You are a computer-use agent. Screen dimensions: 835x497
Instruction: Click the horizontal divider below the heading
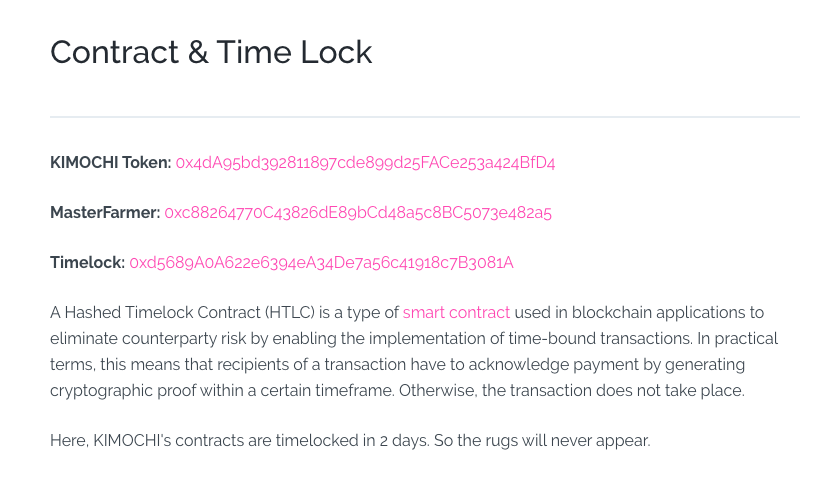(424, 117)
